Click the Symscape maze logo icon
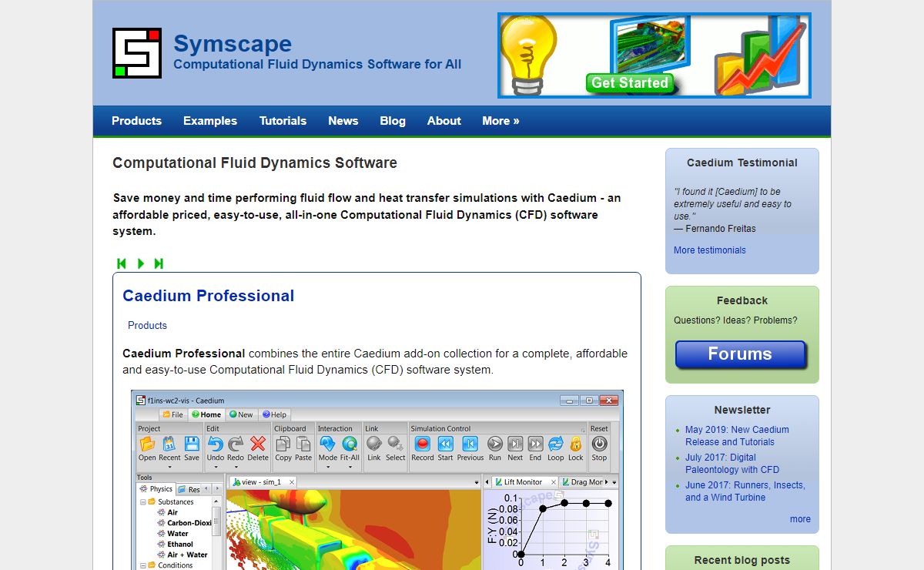This screenshot has width=924, height=570. pyautogui.click(x=137, y=53)
